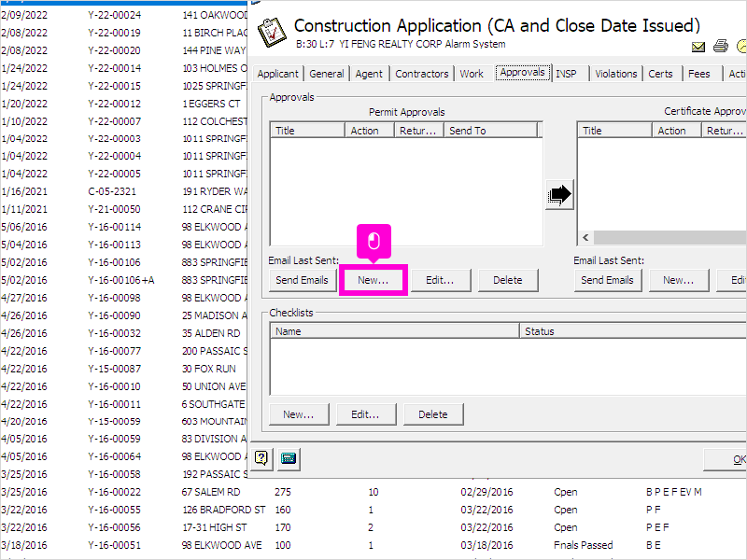Open the Certs tab
Viewport: 747px width, 560px height.
660,74
